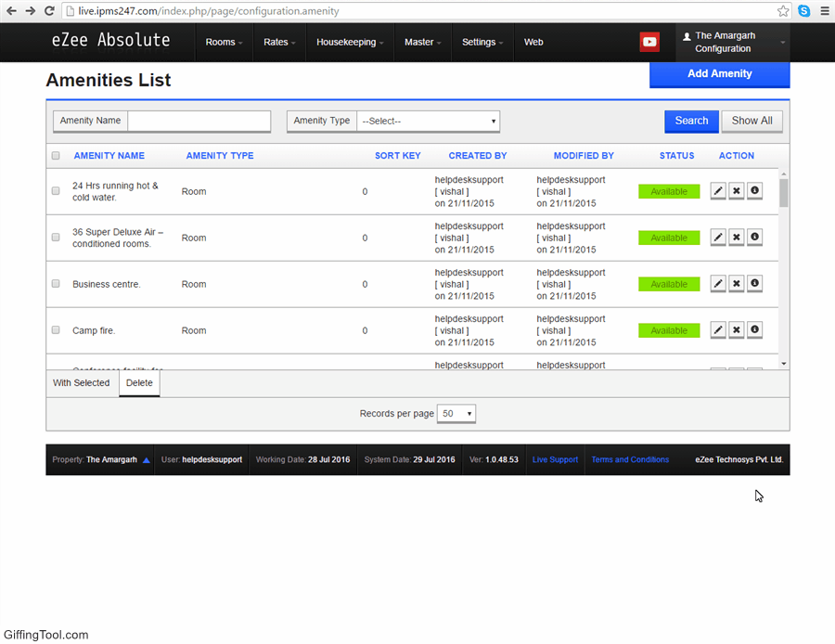Viewport: 835px width, 644px height.
Task: Edit the 24 Hrs running hot water amenity
Action: [x=718, y=191]
